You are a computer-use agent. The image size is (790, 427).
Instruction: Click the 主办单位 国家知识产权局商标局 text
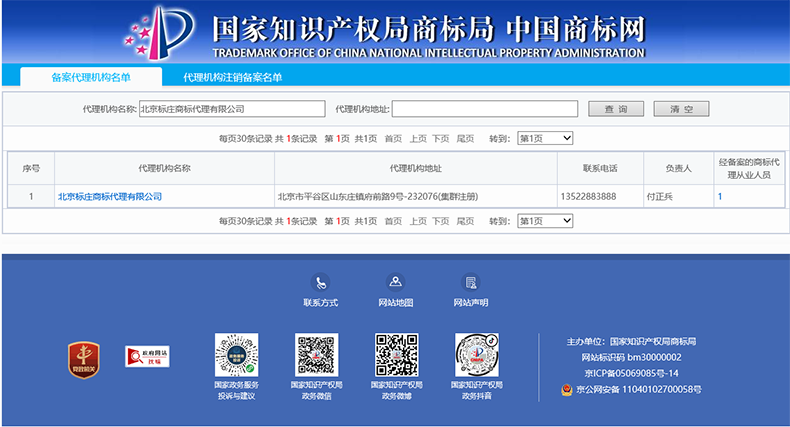(631, 341)
